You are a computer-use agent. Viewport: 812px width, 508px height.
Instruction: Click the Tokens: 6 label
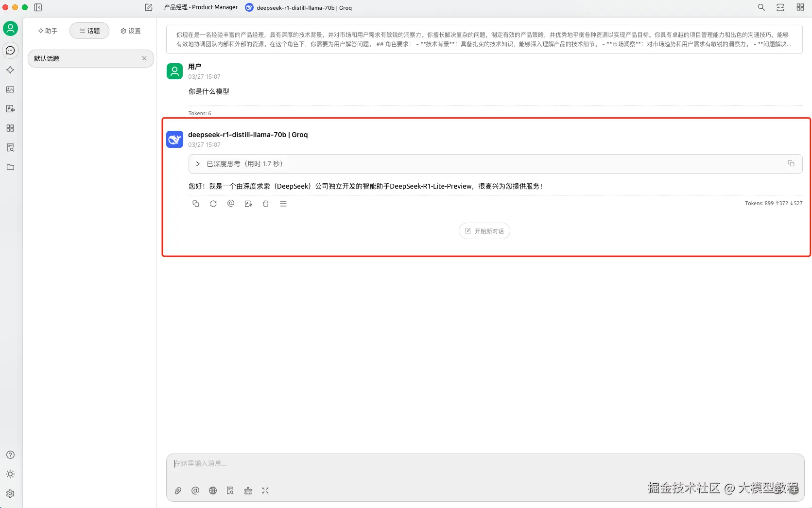[x=200, y=113]
